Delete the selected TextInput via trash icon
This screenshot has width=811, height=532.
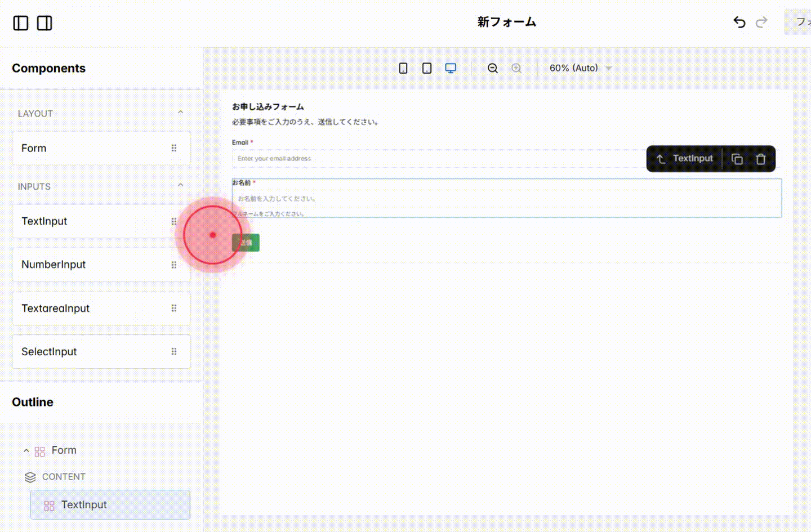pos(761,158)
